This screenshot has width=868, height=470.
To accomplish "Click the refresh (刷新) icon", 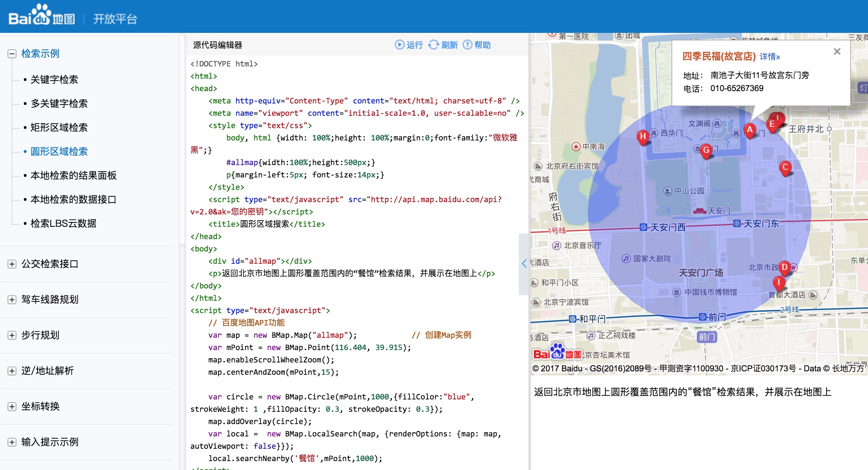I will click(434, 45).
